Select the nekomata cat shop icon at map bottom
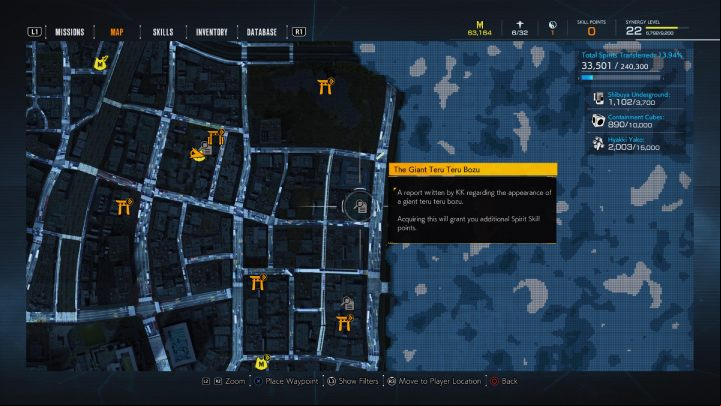 (x=262, y=362)
